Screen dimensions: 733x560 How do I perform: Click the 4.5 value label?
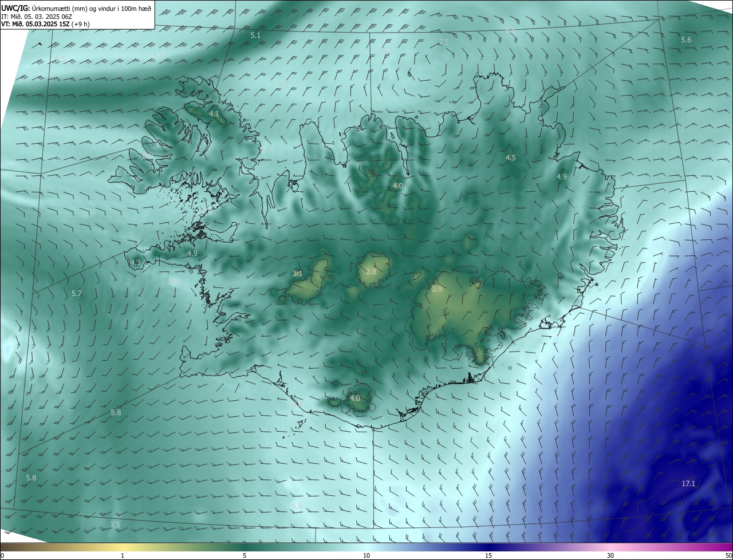click(511, 157)
